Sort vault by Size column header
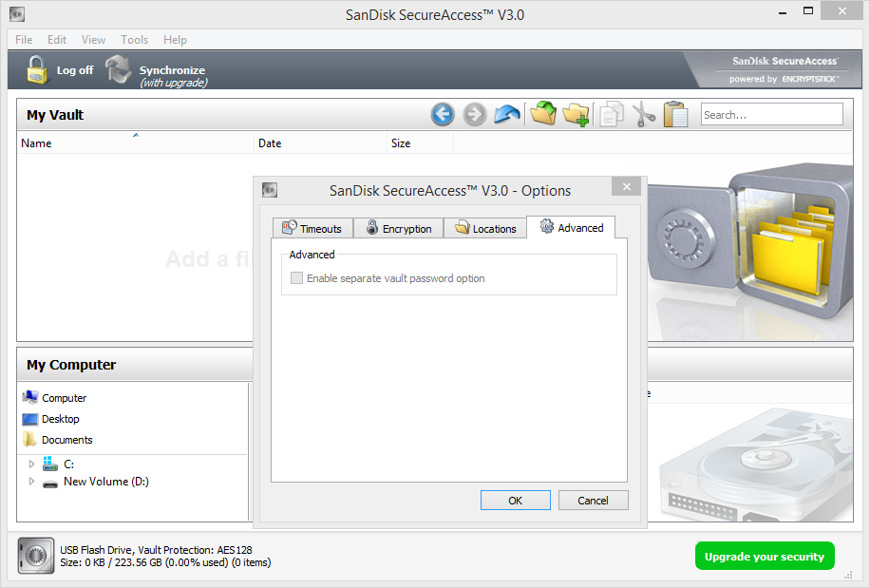The width and height of the screenshot is (870, 588). [x=420, y=143]
